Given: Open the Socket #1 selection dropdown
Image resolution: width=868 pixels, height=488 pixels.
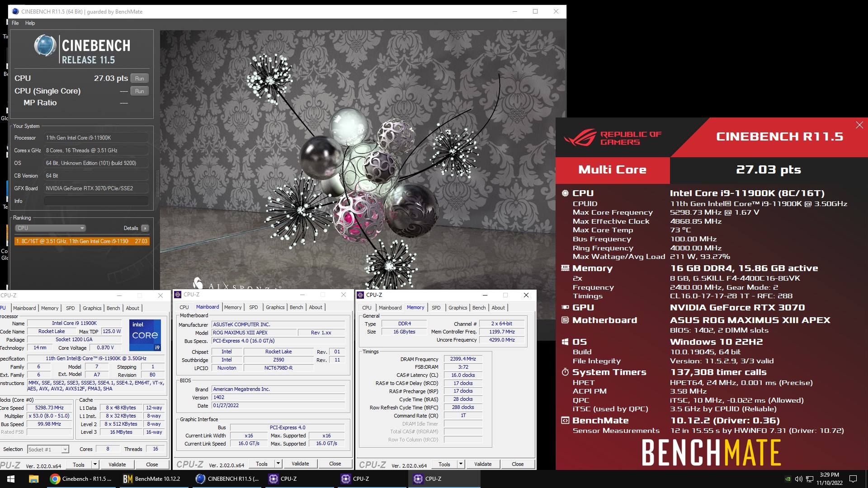Looking at the screenshot, I should (x=48, y=450).
